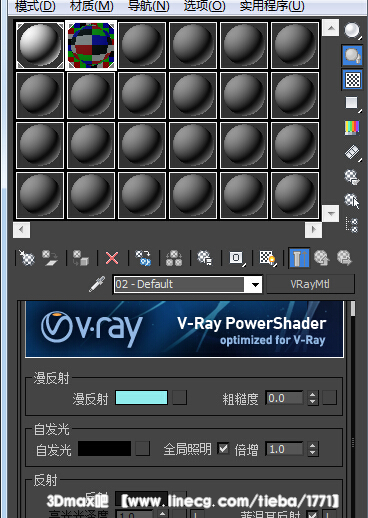This screenshot has height=518, width=368.
Task: Select the multicolored checker sample slot
Action: click(91, 45)
